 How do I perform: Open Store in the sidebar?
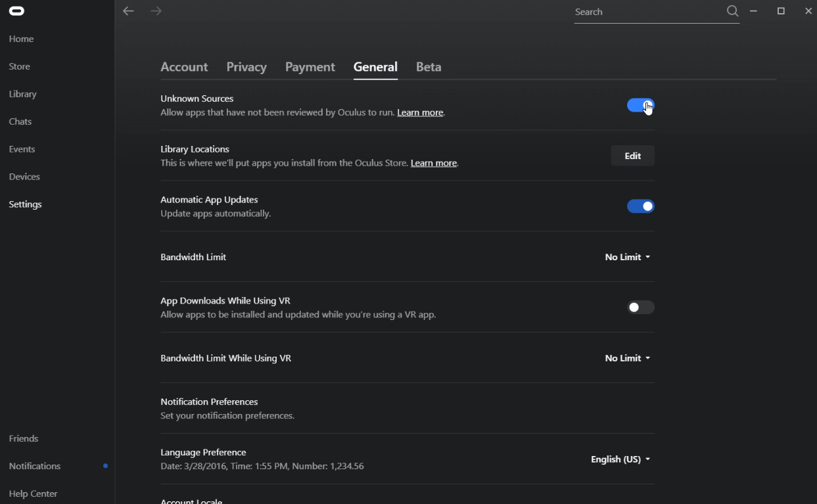pos(20,66)
